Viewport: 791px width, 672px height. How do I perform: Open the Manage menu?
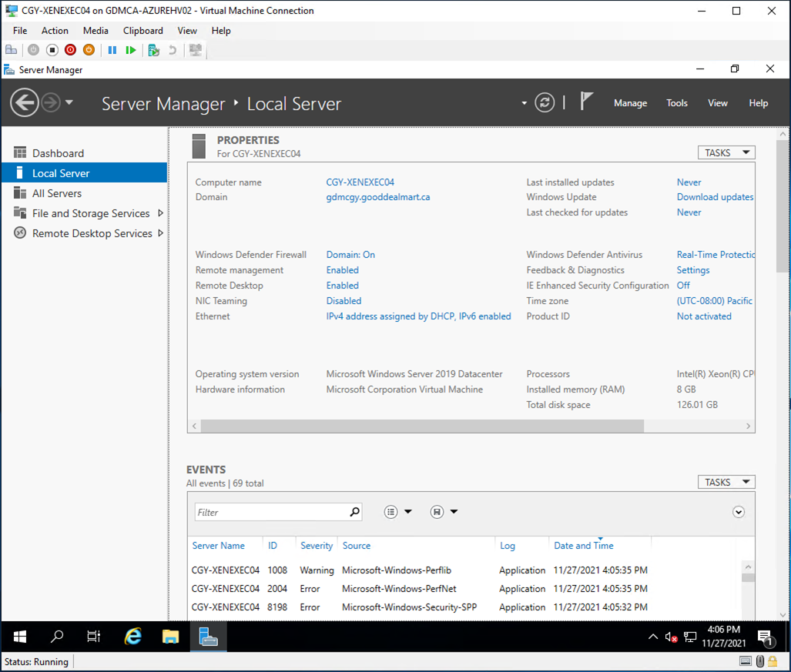pyautogui.click(x=630, y=103)
